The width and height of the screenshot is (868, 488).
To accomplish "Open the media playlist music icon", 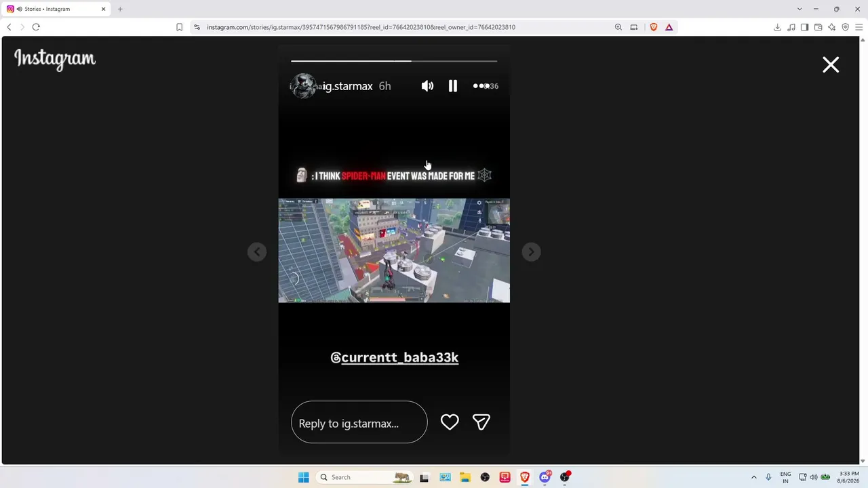I will pyautogui.click(x=791, y=27).
